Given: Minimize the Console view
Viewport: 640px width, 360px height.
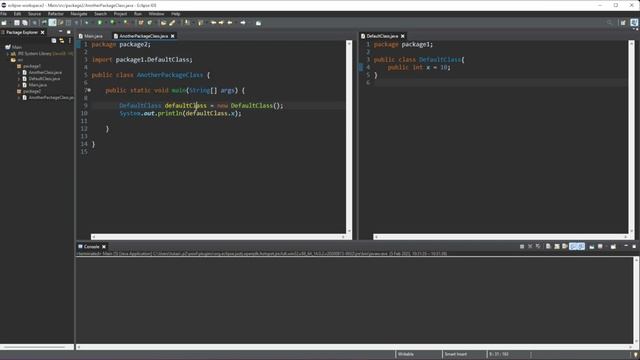Looking at the screenshot, I should click(x=626, y=246).
